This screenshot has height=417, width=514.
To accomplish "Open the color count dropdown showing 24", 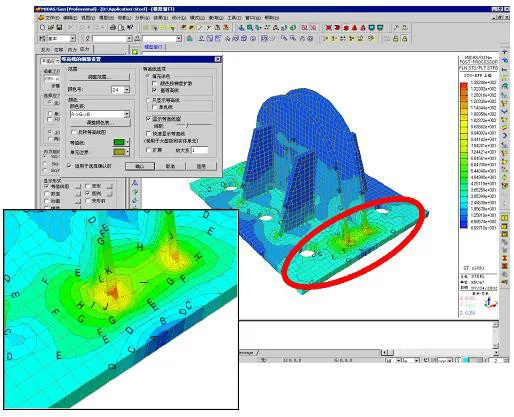I will pos(127,90).
